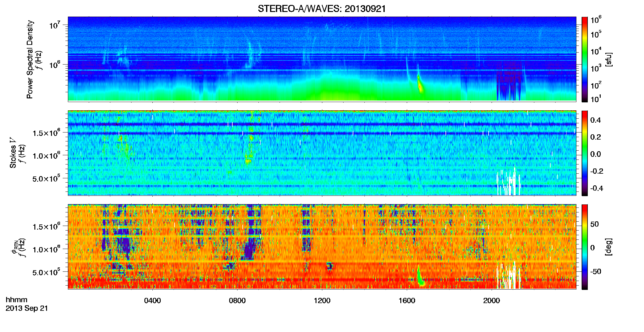
Task: Click the Power Spectral Density axis label
Action: click(30, 59)
